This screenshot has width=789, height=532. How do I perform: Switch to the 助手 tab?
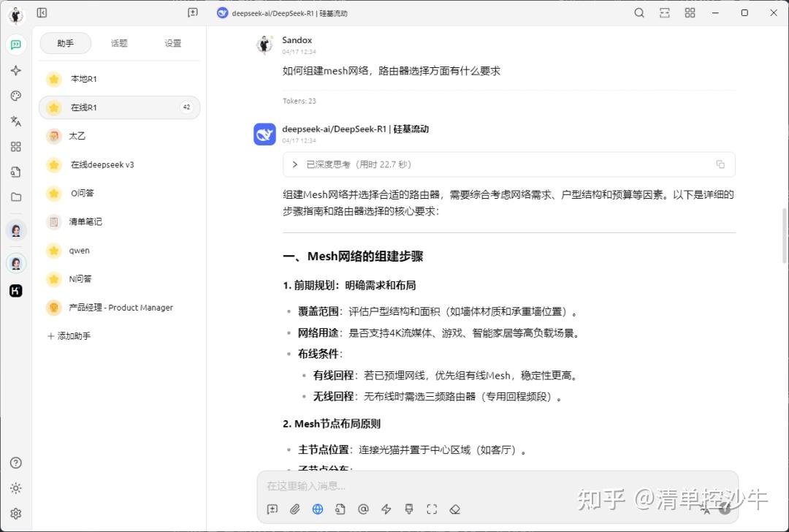[66, 43]
